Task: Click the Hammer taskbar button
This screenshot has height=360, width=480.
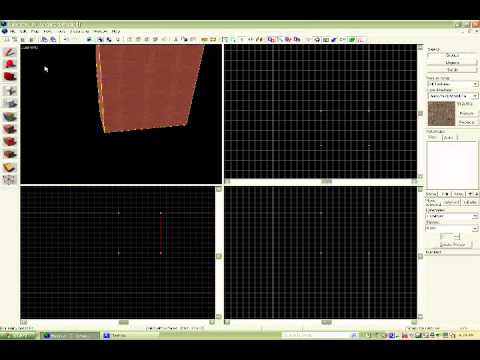Action: pyautogui.click(x=70, y=336)
